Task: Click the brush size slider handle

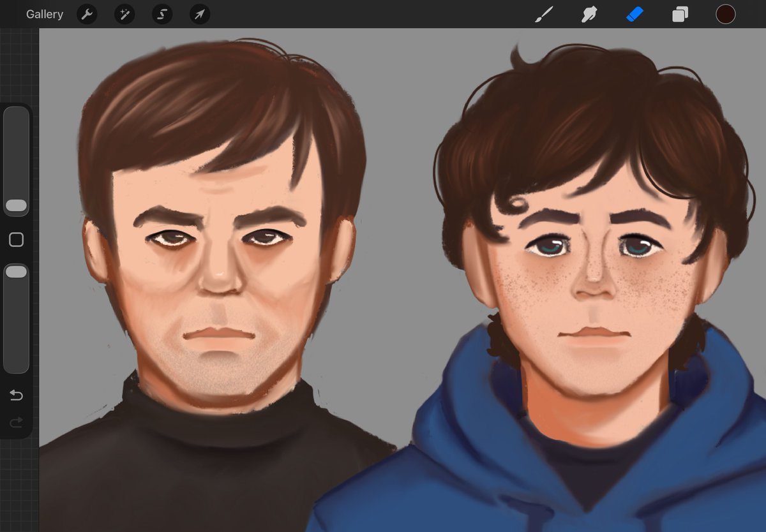Action: 16,205
